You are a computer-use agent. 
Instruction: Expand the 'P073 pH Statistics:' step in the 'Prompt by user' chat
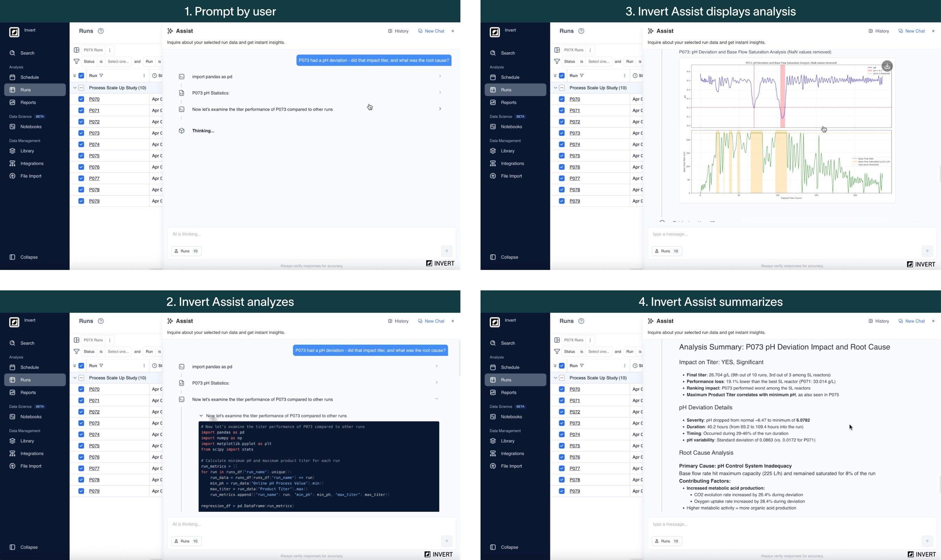pos(439,92)
